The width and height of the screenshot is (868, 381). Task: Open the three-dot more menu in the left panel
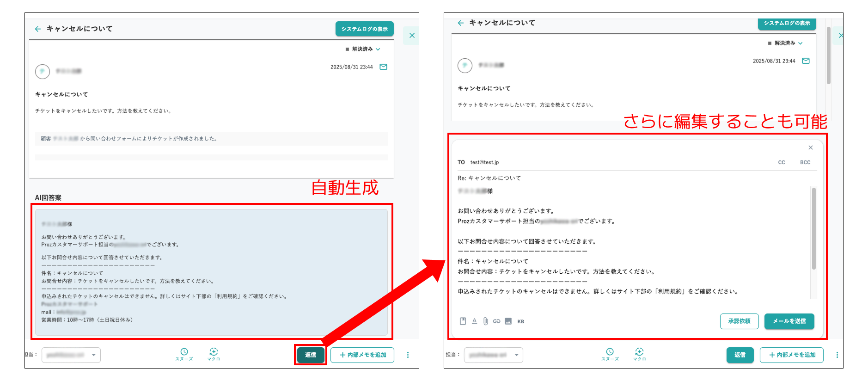408,355
